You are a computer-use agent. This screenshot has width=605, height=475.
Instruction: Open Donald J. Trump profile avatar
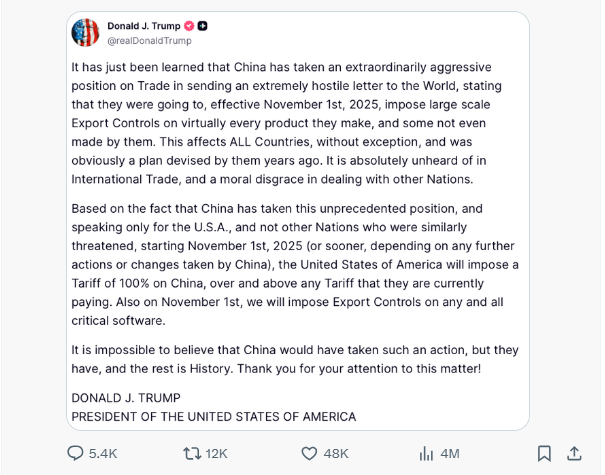[x=85, y=32]
